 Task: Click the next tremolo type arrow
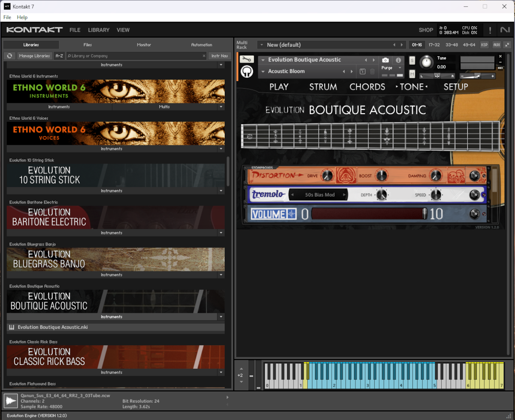coord(344,195)
